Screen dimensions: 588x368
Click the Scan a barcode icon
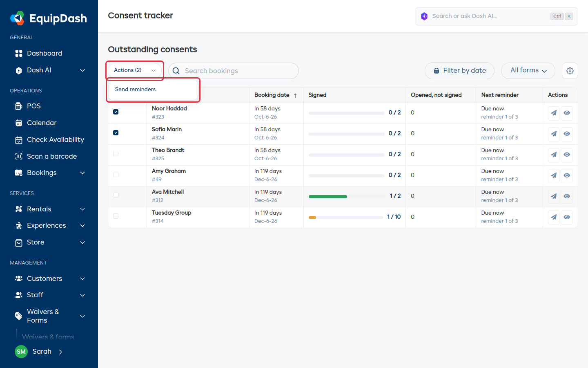click(x=19, y=156)
